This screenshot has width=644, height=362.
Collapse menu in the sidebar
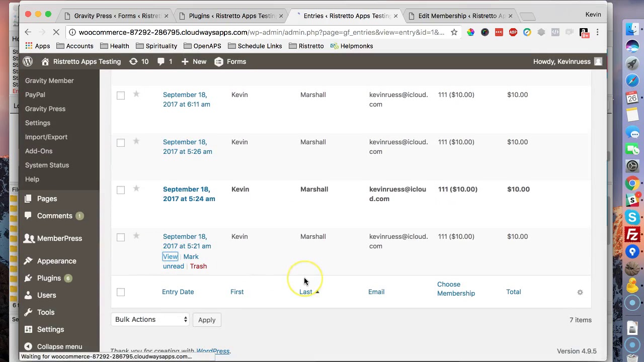coord(53,346)
